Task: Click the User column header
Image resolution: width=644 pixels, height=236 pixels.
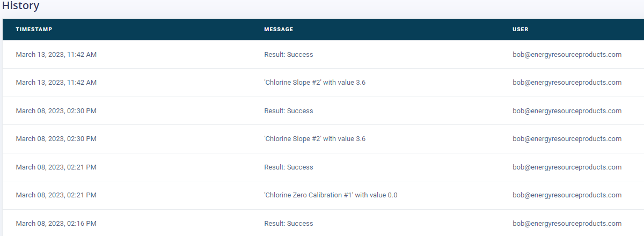Action: coord(521,29)
